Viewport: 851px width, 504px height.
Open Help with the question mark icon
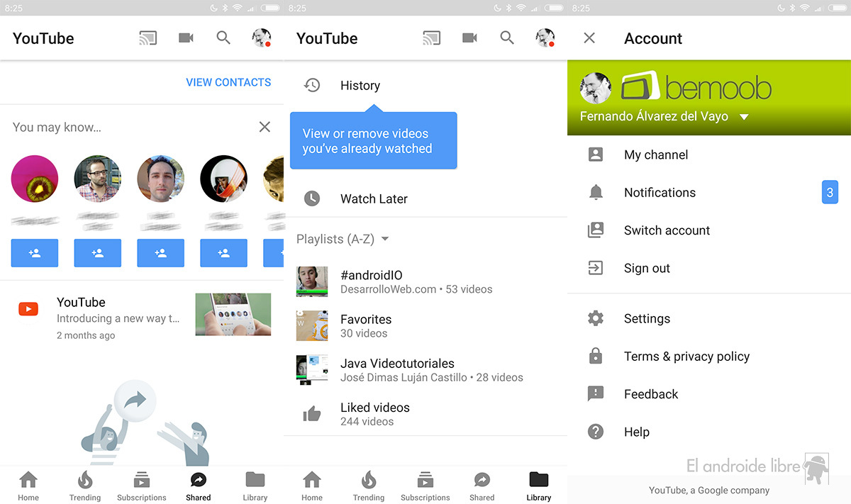(709, 432)
